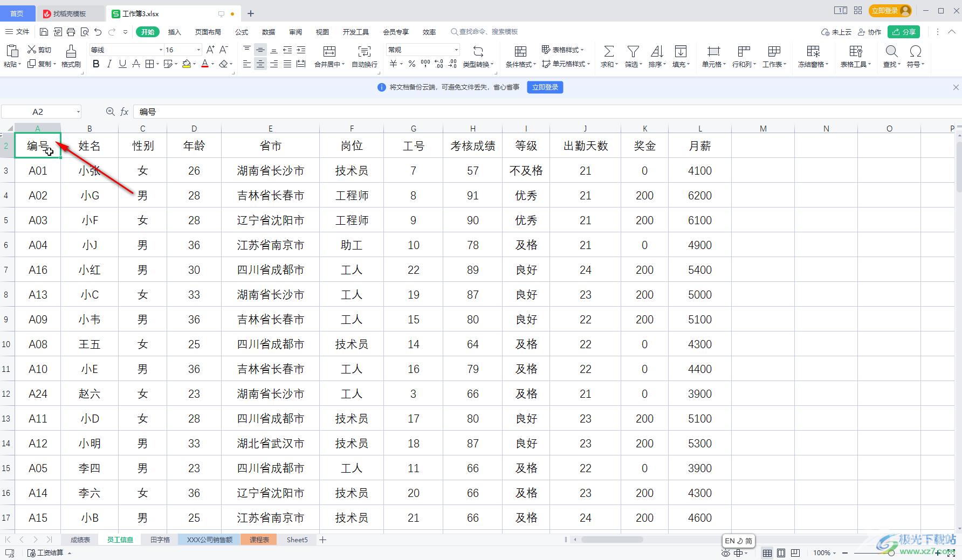Click the Filter (筛选) funnel icon
This screenshot has width=962, height=560.
tap(633, 51)
